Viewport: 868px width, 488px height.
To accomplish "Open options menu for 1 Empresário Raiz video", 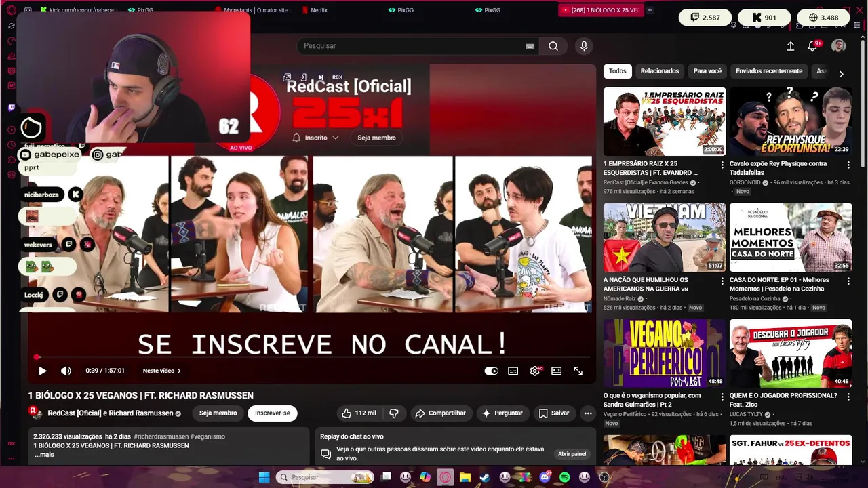I will click(x=722, y=165).
